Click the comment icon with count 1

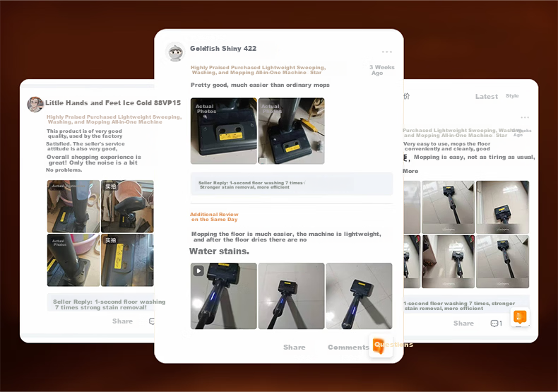tap(497, 323)
